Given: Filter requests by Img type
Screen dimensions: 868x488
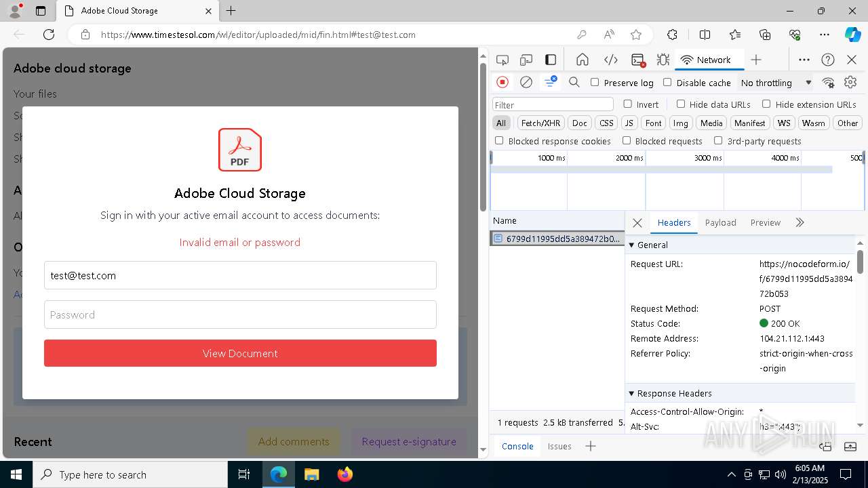Looking at the screenshot, I should coord(680,123).
